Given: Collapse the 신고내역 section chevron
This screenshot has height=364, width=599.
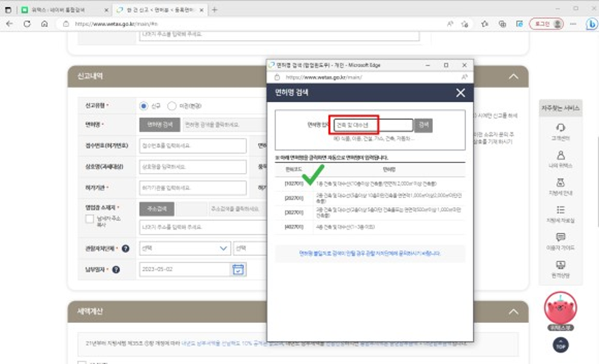Looking at the screenshot, I should 513,77.
